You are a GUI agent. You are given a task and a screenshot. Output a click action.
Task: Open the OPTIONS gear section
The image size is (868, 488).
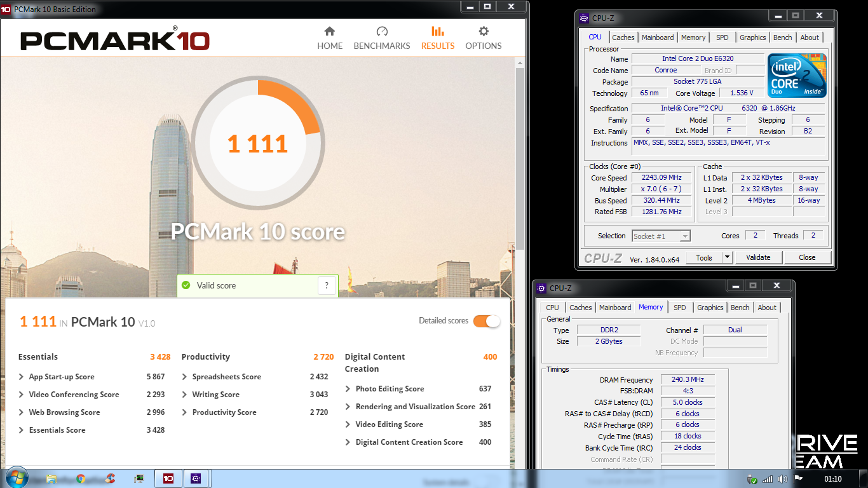pos(484,38)
